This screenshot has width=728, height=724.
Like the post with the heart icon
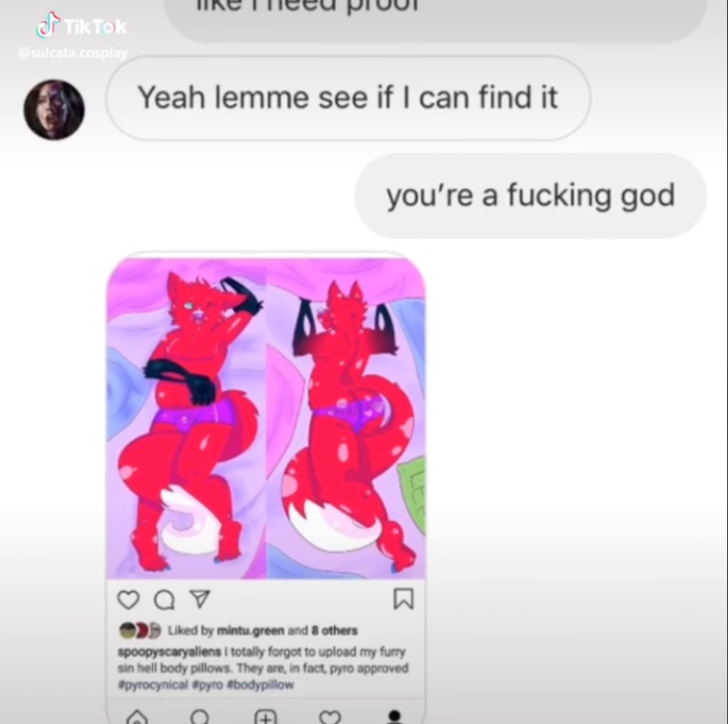pos(128,600)
